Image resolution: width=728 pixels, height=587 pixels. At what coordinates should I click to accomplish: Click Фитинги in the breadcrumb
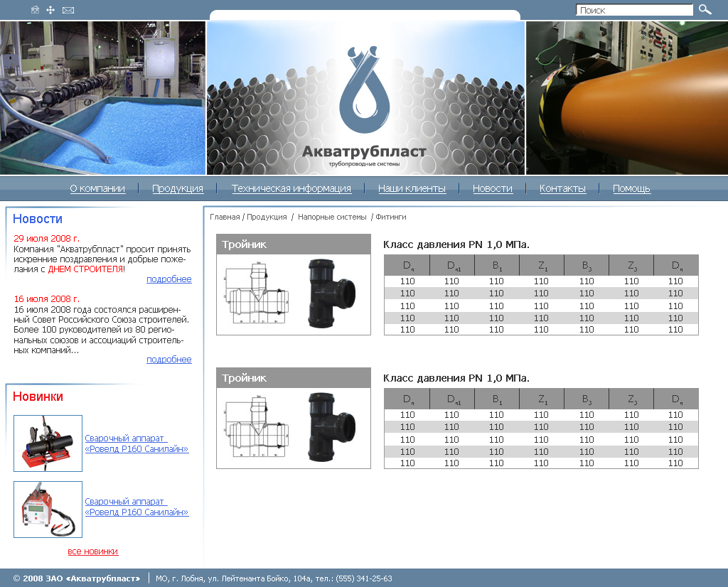(391, 217)
